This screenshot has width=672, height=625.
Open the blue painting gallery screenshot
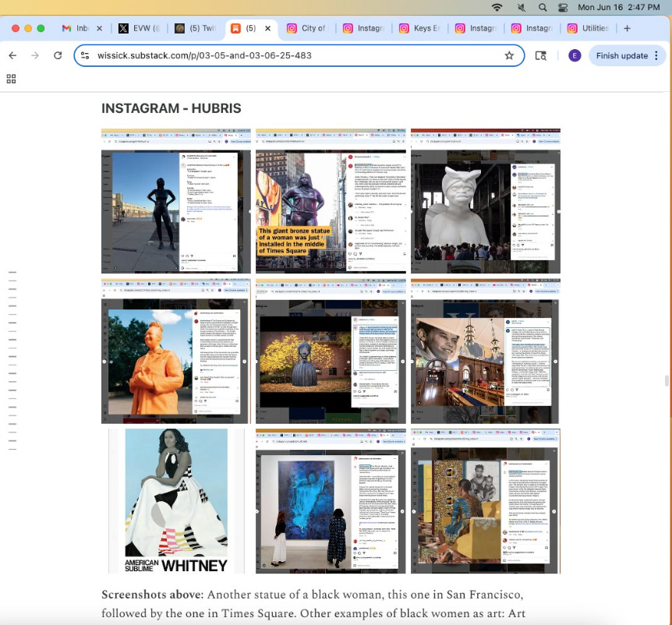331,501
